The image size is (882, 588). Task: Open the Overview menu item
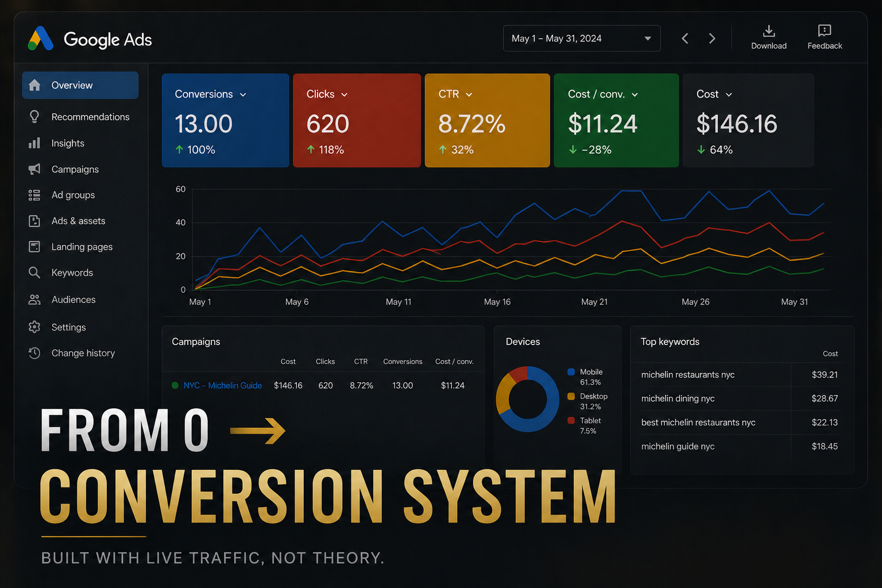[x=80, y=85]
